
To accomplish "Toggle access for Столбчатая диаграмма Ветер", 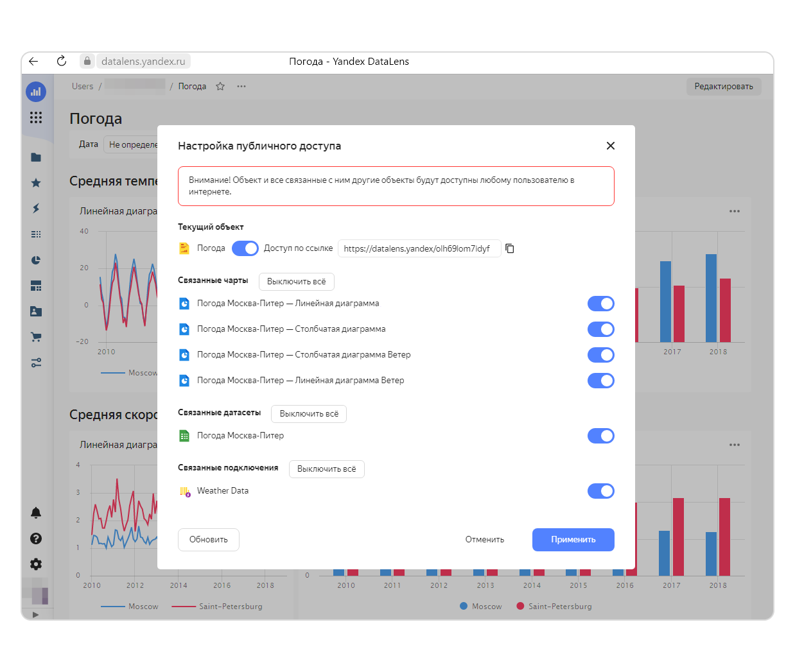I will point(601,355).
